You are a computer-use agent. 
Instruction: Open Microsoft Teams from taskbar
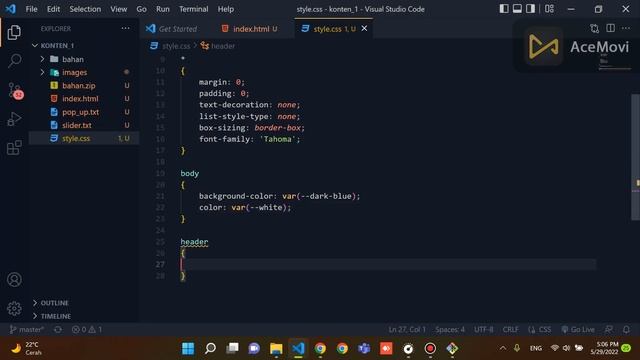(x=364, y=348)
